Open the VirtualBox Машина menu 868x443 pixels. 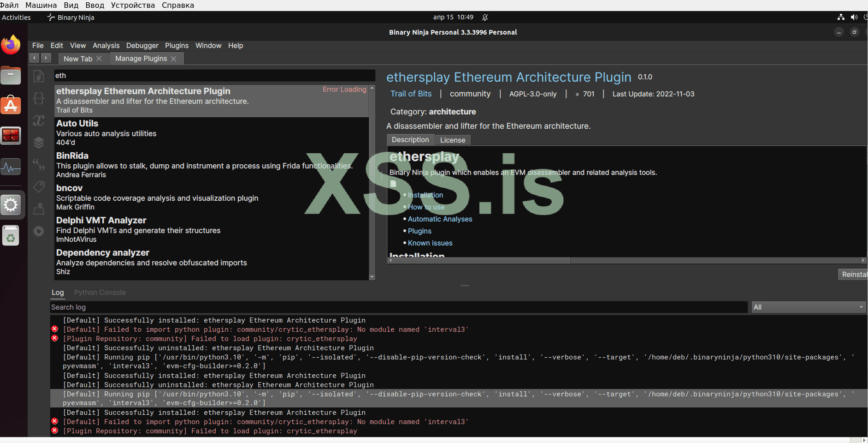tap(41, 5)
